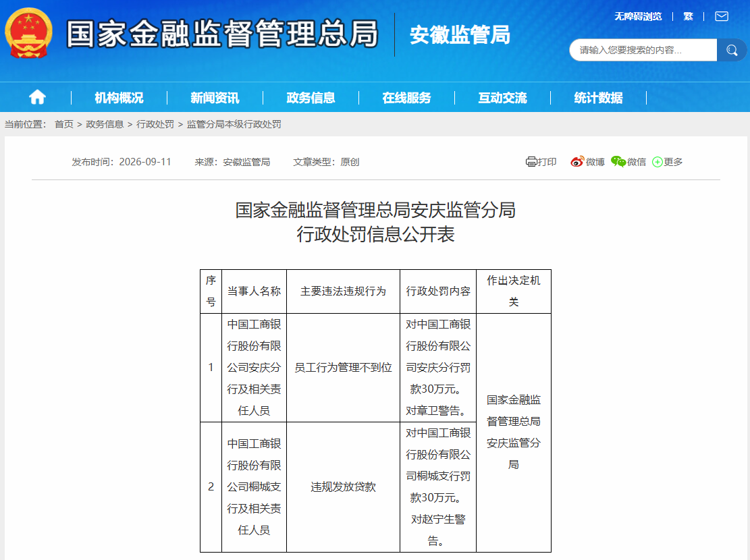Click the 安庆分行 party name cell
This screenshot has width=750, height=560.
coord(254,368)
